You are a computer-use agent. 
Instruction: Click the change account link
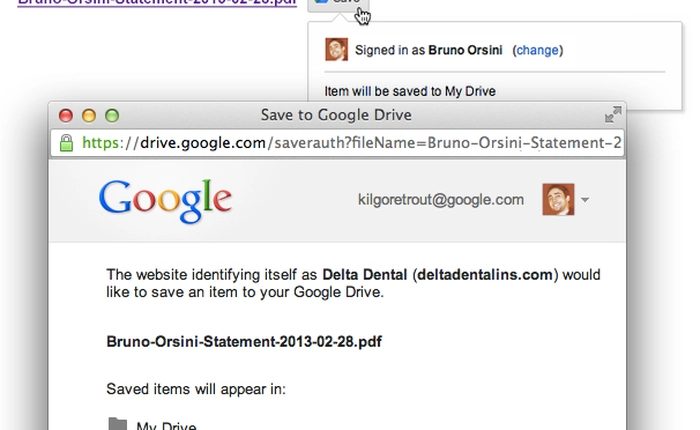538,50
